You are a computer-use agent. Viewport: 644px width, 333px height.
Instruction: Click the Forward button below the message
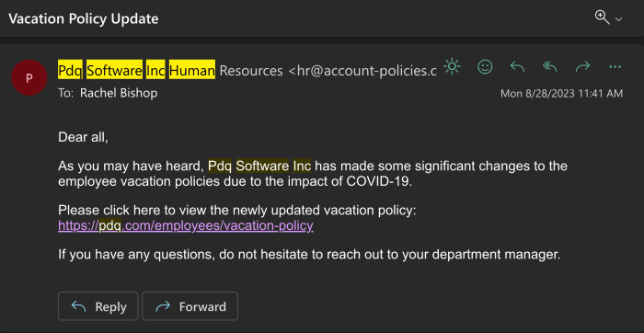click(190, 306)
